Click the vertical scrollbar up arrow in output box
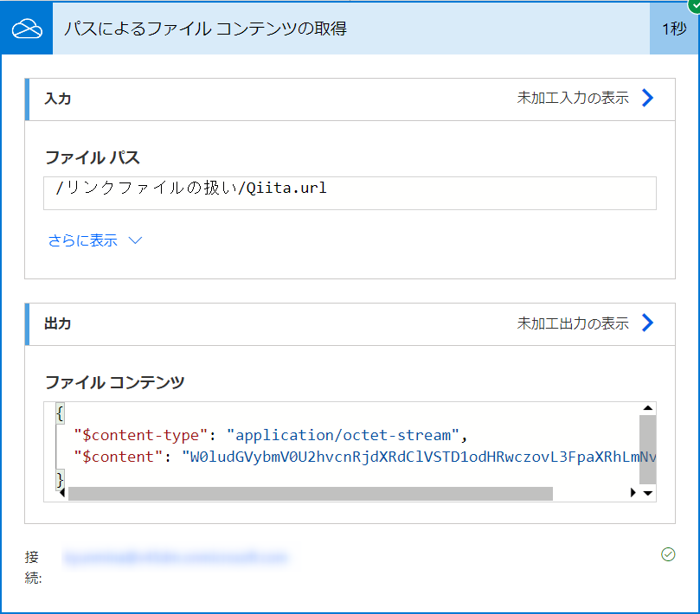The width and height of the screenshot is (700, 614). point(648,408)
